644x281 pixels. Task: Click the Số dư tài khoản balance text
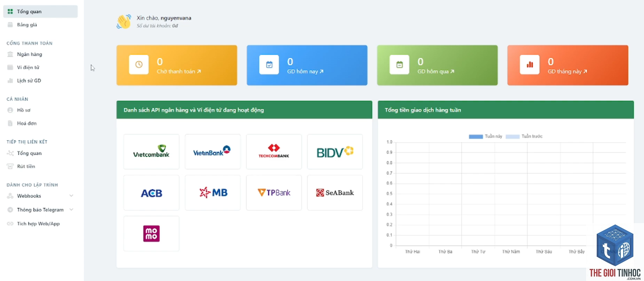[158, 26]
